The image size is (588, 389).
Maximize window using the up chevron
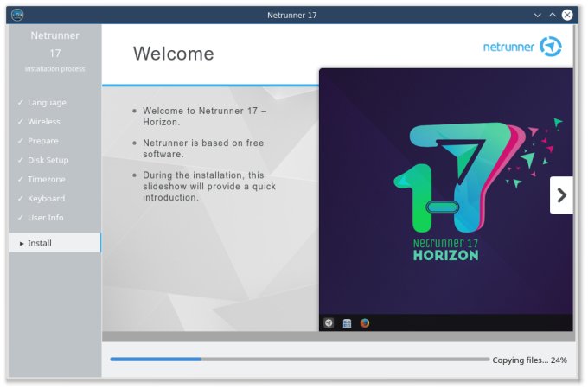(553, 15)
